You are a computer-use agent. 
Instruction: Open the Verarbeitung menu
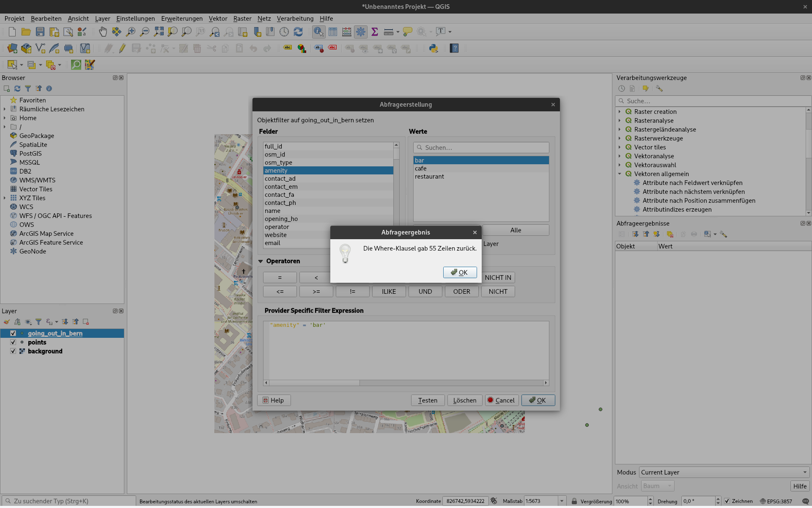tap(295, 19)
